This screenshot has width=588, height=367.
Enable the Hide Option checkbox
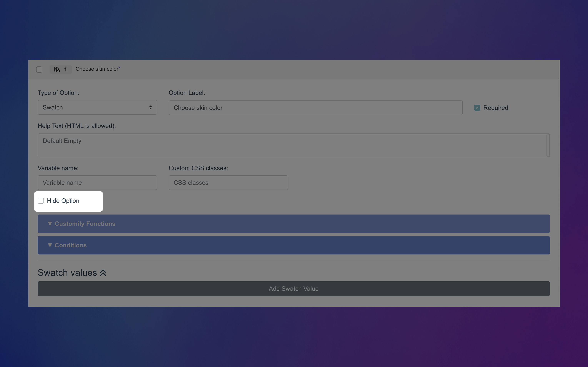(x=41, y=201)
